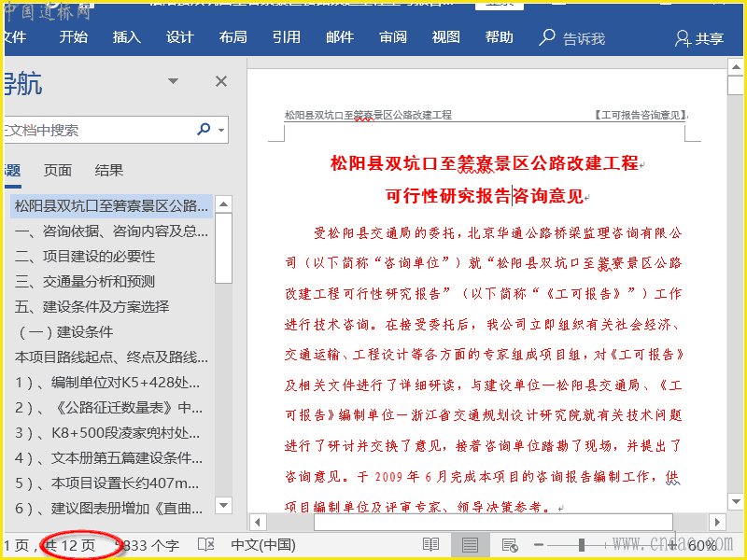Click the navigation list scrollbar thumb
This screenshot has height=560, width=747.
coord(223,248)
